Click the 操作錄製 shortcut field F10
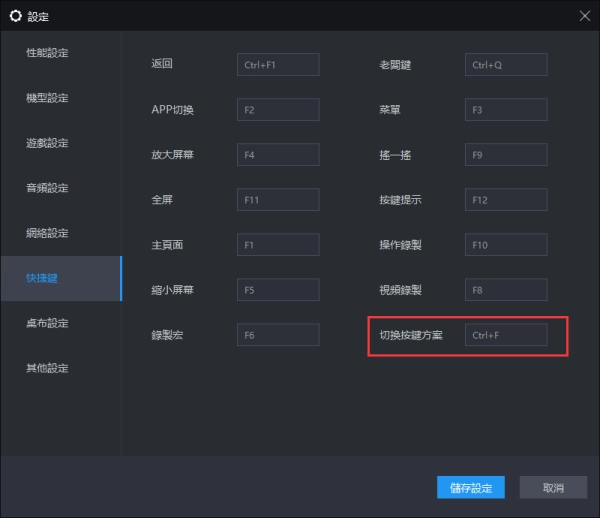The height and width of the screenshot is (518, 600). [x=506, y=245]
